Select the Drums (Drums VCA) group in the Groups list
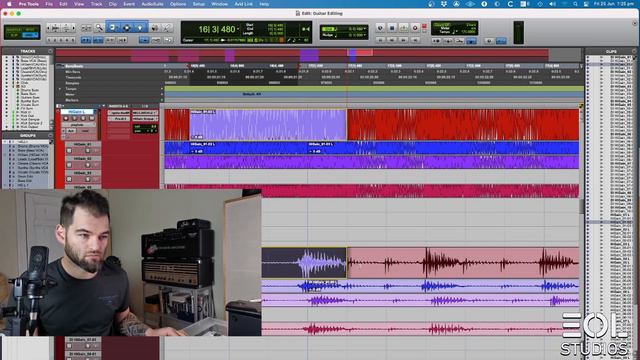 pyautogui.click(x=32, y=146)
